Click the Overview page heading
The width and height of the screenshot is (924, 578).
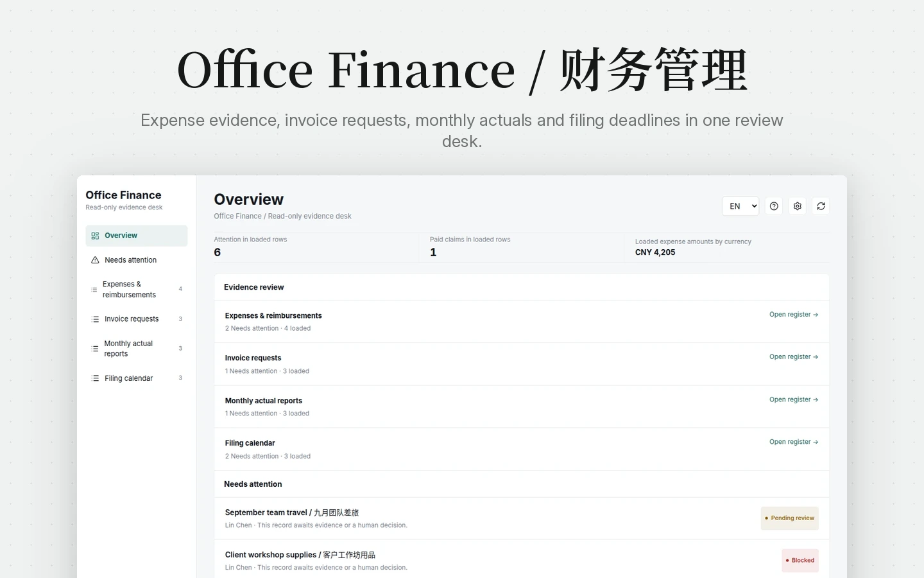(248, 199)
